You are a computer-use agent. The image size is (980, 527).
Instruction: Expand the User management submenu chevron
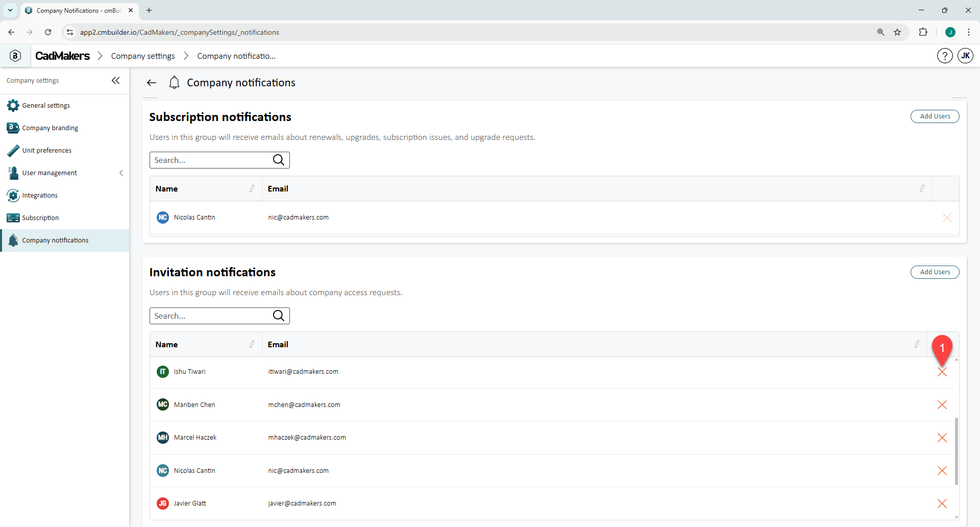coord(121,173)
